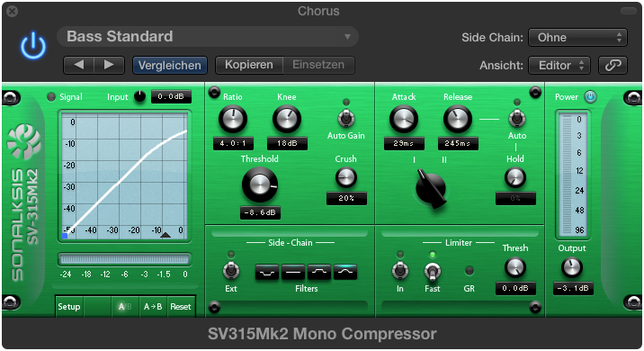
Task: Click the Threshold knob
Action: click(260, 185)
